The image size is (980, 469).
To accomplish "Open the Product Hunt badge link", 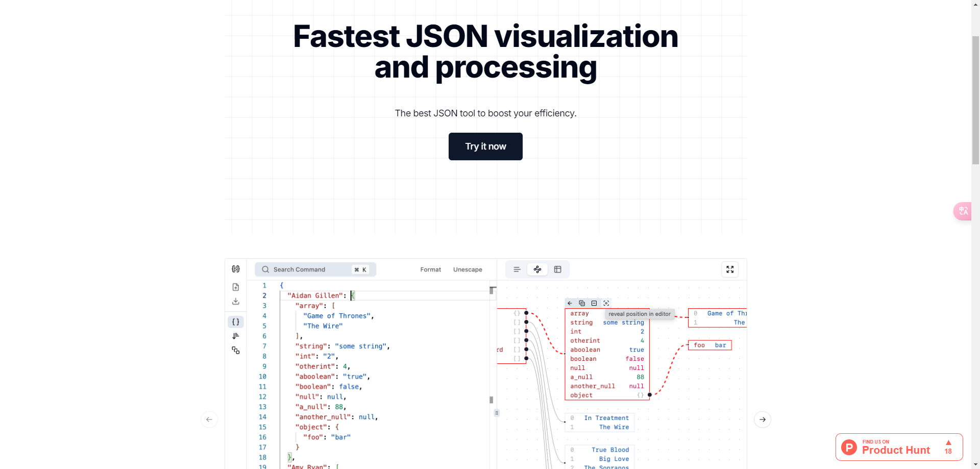I will pos(899,447).
